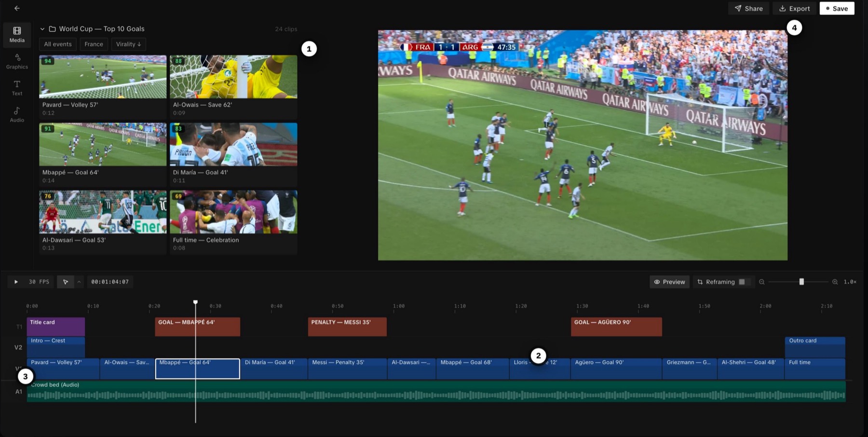Image resolution: width=868 pixels, height=437 pixels.
Task: Click the 1.0× zoom value
Action: (x=850, y=282)
